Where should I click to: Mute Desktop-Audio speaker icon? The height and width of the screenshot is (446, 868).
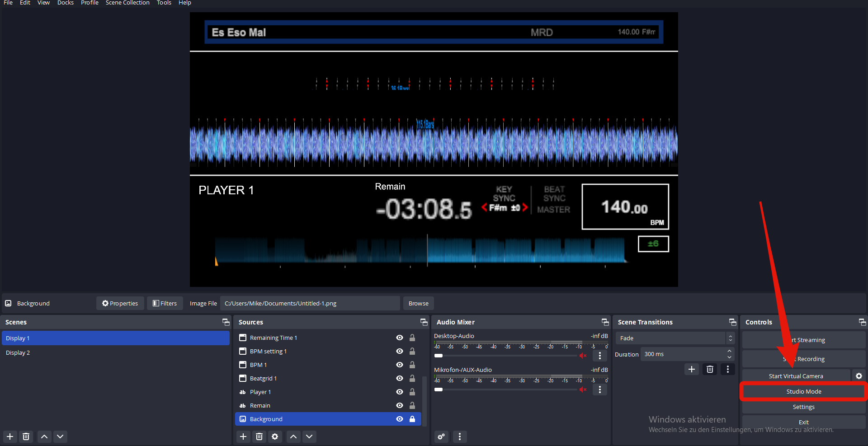583,356
